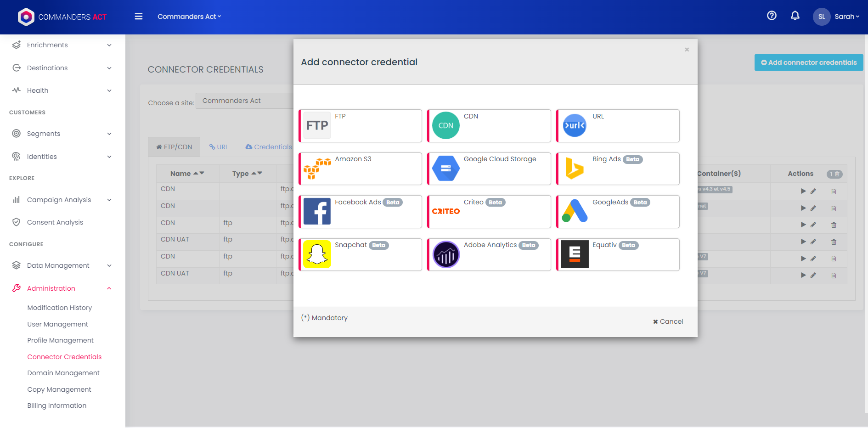
Task: Click Add connector credentials button
Action: pos(808,62)
